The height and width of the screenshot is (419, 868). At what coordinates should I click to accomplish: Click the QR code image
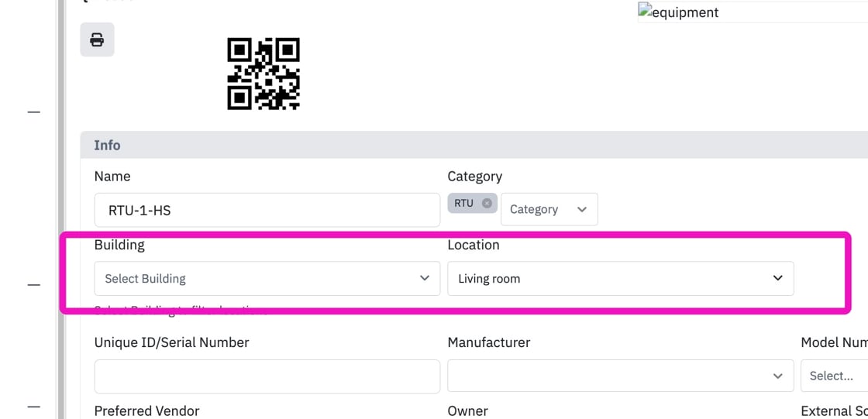tap(263, 74)
